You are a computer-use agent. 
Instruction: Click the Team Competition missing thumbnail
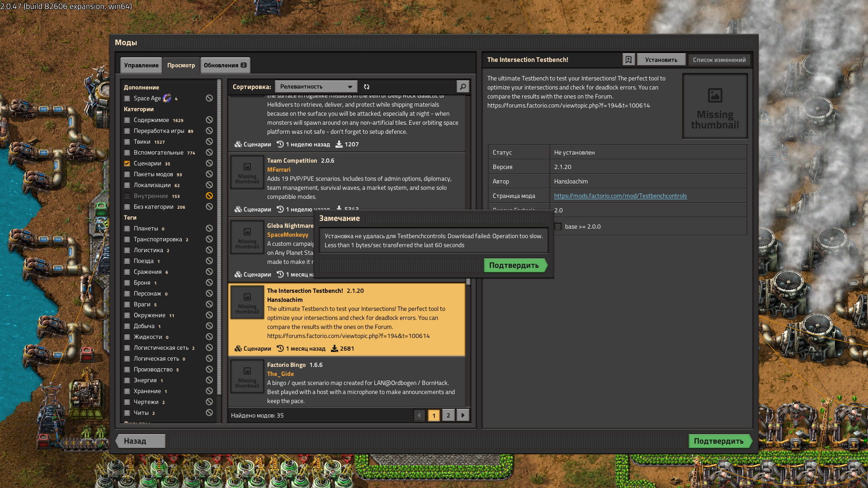coord(247,172)
